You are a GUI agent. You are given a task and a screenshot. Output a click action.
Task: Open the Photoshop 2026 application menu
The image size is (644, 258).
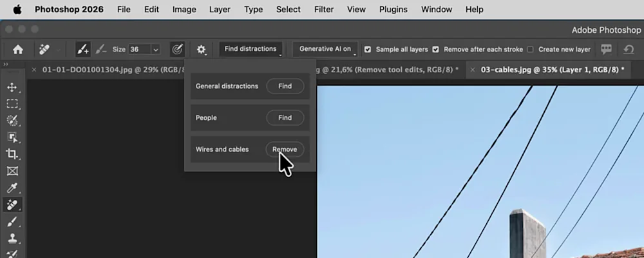69,10
